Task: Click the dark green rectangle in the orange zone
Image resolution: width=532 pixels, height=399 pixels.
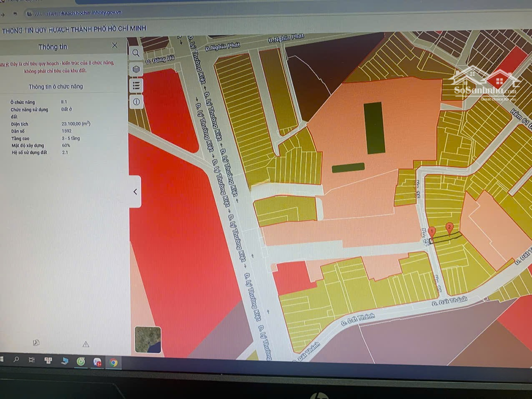Action: [374, 128]
